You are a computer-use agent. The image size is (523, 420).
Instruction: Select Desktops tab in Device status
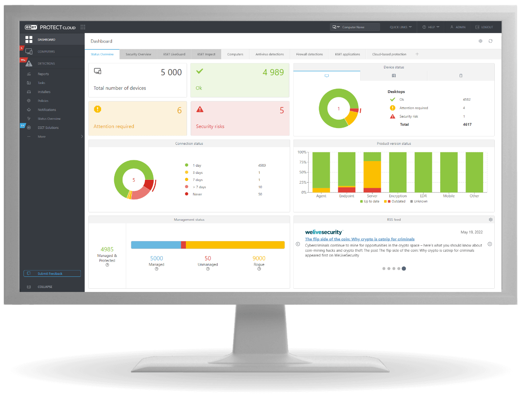327,76
